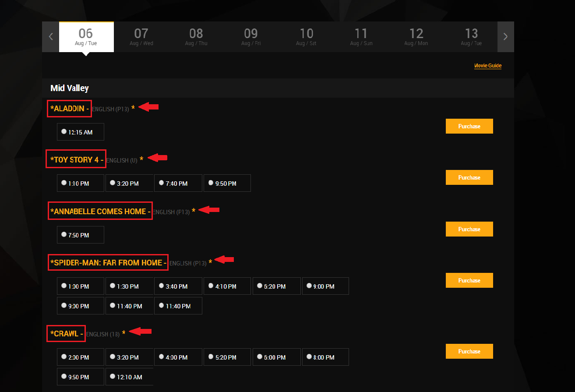Click the previous dates arrow in date carousel
575x392 pixels.
click(x=51, y=37)
